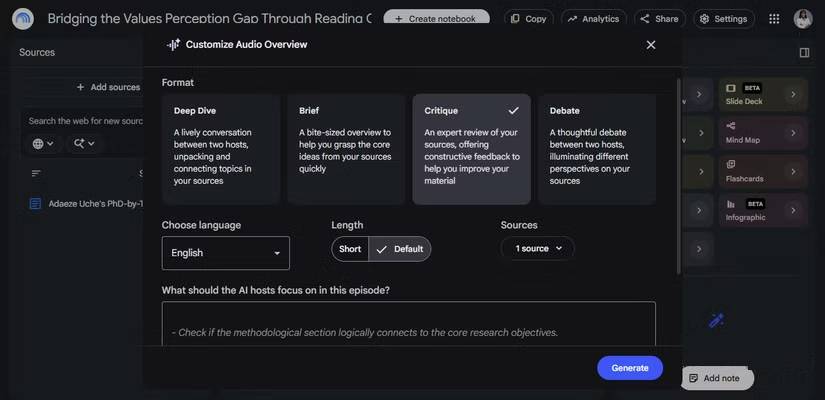Click the Infographic icon

coord(731,204)
